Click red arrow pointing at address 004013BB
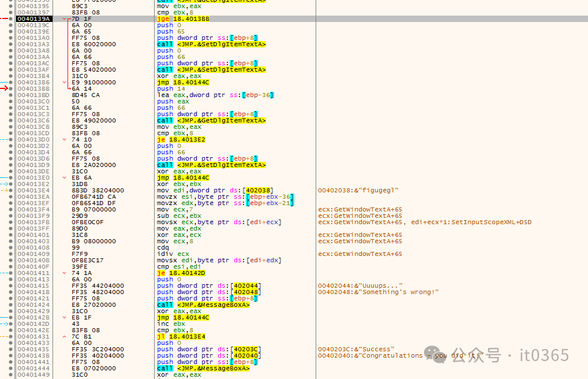588x379 pixels. point(5,89)
